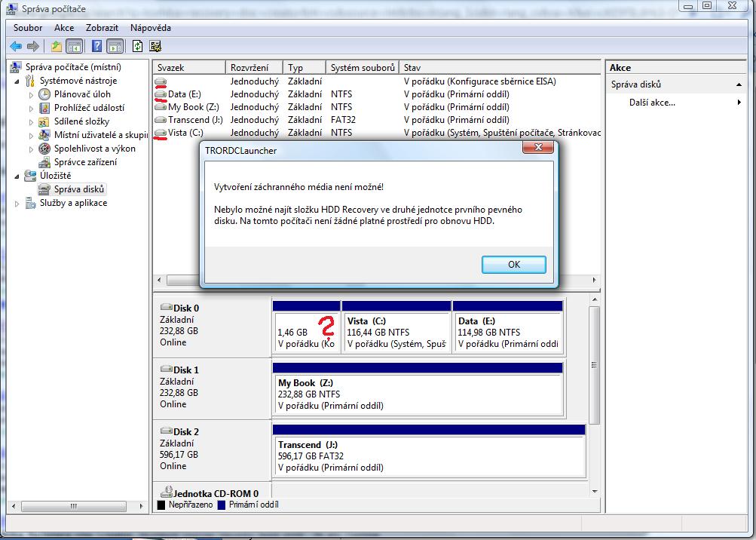The image size is (756, 540).
Task: Click the Back arrow toolbar icon
Action: 16,46
